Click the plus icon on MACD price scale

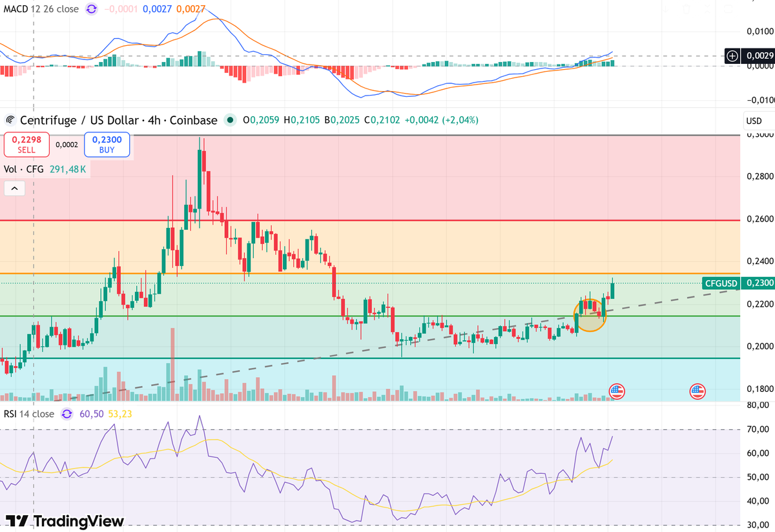pos(732,56)
